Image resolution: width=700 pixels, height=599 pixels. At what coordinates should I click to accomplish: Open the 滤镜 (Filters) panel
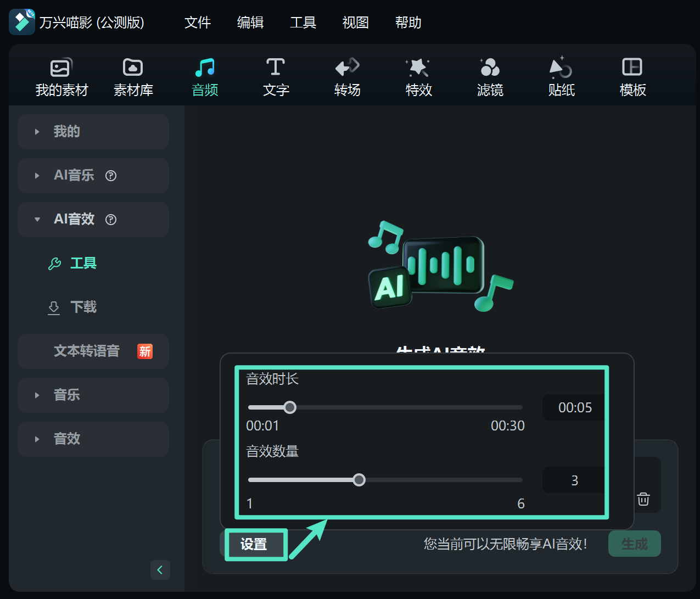[x=490, y=77]
